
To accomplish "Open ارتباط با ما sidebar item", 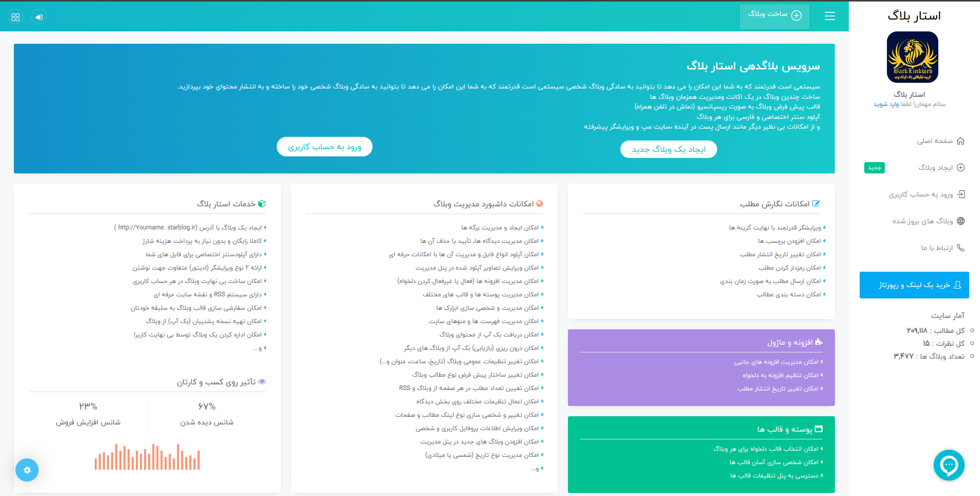I will (937, 248).
